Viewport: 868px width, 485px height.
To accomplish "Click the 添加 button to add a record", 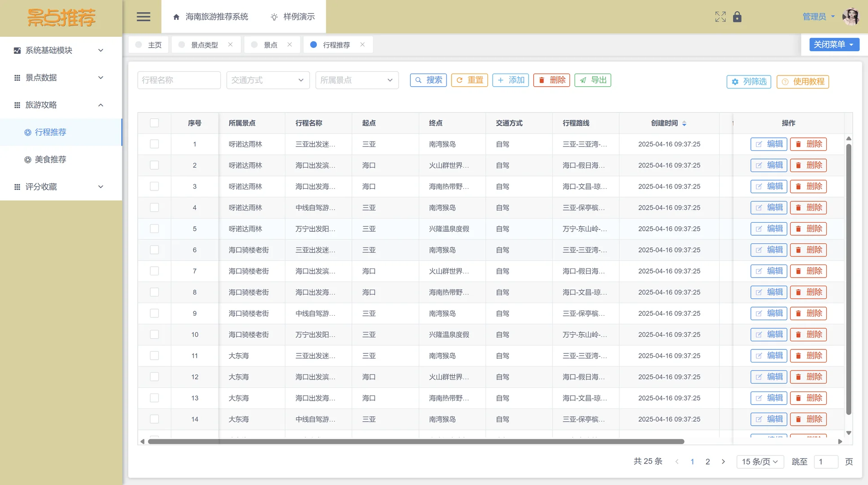I will 510,80.
